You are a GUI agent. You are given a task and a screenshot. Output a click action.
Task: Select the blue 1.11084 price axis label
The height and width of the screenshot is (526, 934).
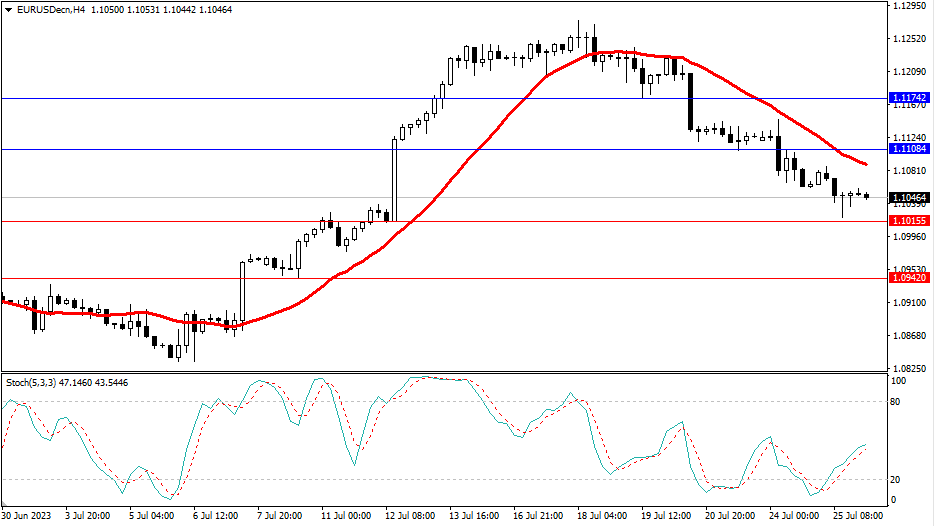tap(909, 149)
